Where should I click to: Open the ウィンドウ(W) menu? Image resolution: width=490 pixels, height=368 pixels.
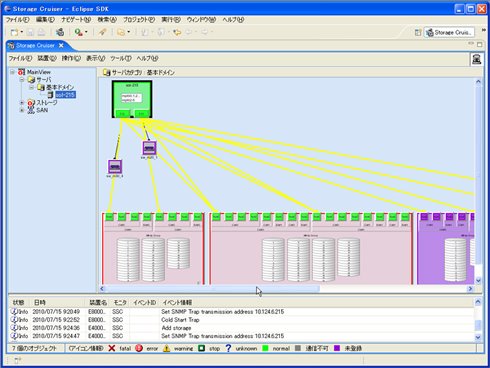point(201,20)
